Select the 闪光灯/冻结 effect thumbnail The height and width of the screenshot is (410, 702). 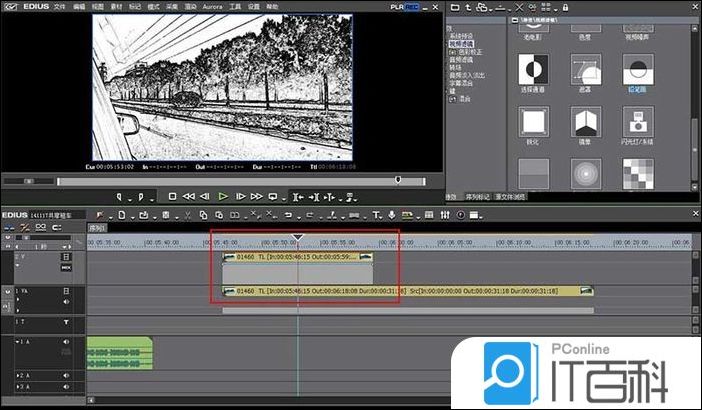(639, 124)
